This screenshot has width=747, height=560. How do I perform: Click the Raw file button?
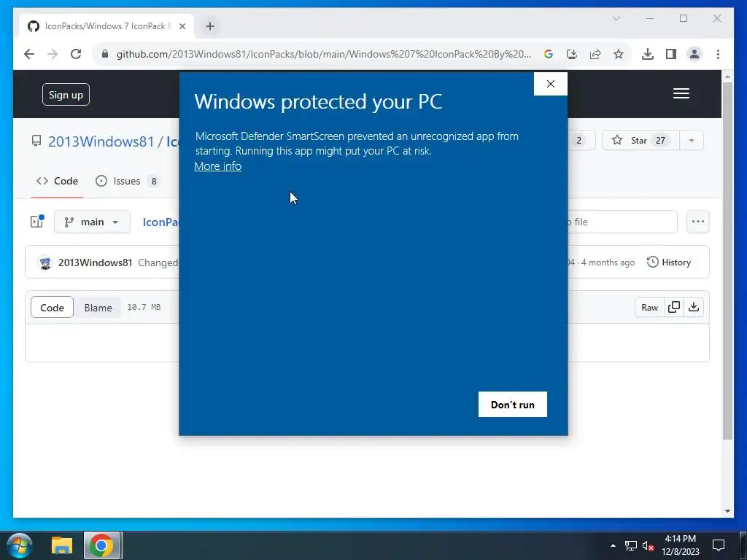click(649, 308)
